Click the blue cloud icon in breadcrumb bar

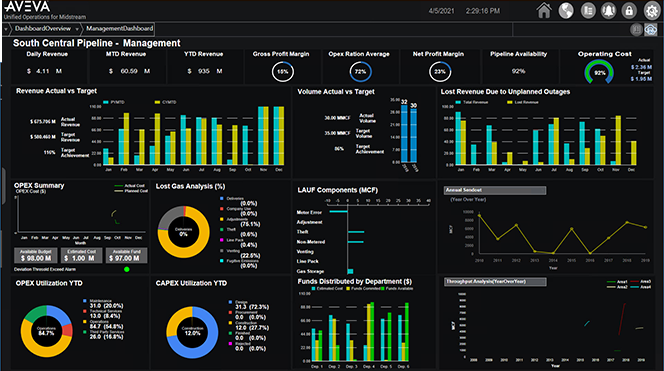(x=650, y=29)
